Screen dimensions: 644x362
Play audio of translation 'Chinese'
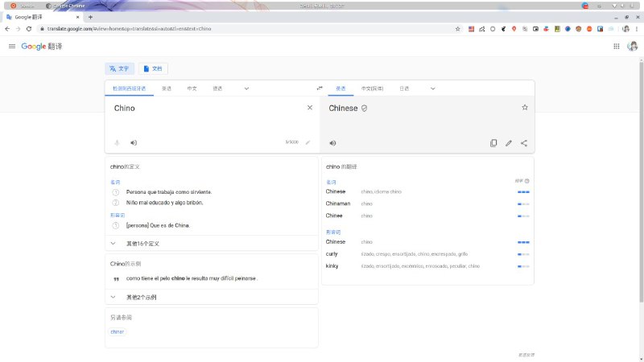332,143
